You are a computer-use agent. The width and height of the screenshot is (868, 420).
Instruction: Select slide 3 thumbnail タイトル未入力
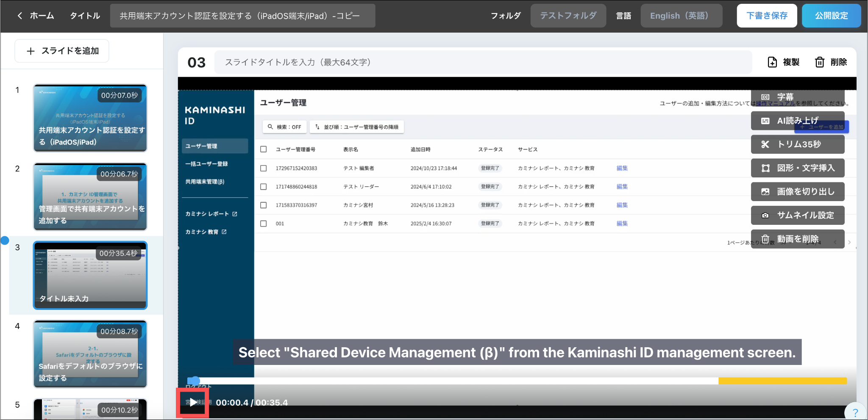[90, 276]
